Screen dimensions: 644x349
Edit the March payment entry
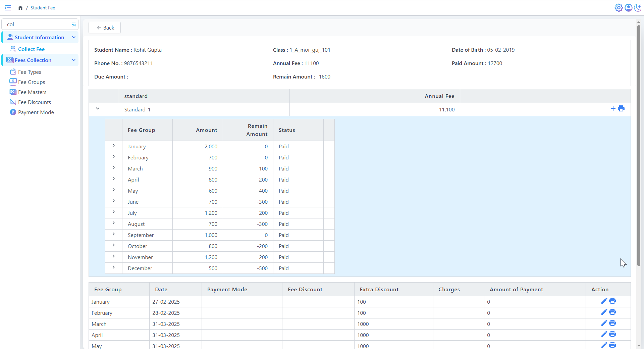point(604,323)
